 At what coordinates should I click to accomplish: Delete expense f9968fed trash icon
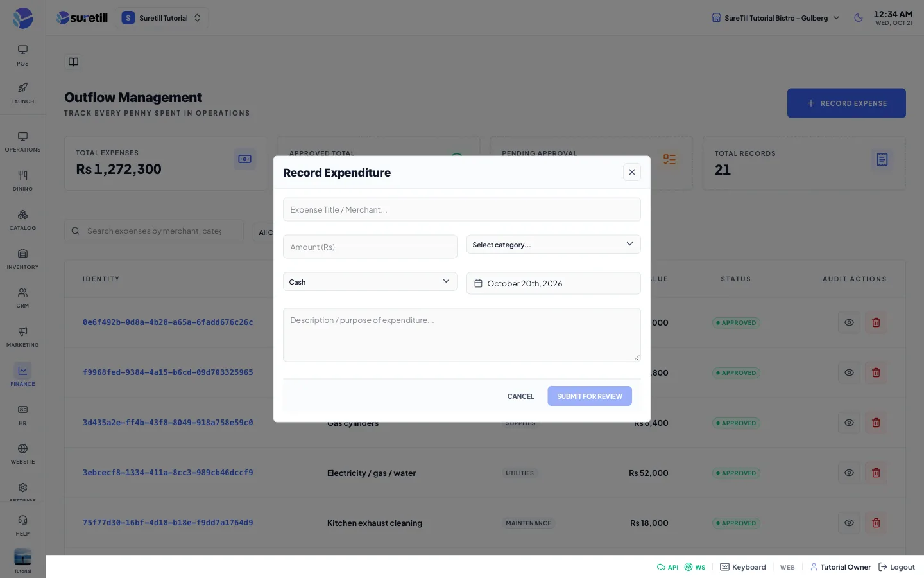(x=876, y=372)
